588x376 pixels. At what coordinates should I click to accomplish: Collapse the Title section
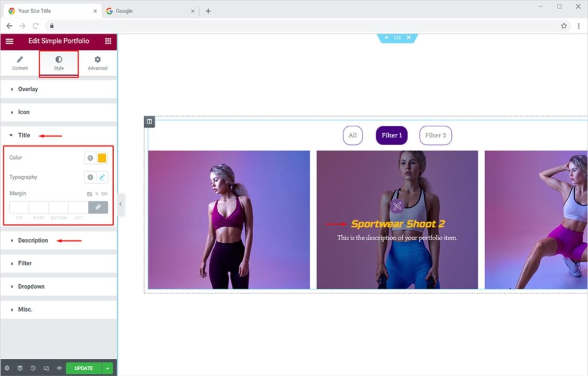coord(24,135)
